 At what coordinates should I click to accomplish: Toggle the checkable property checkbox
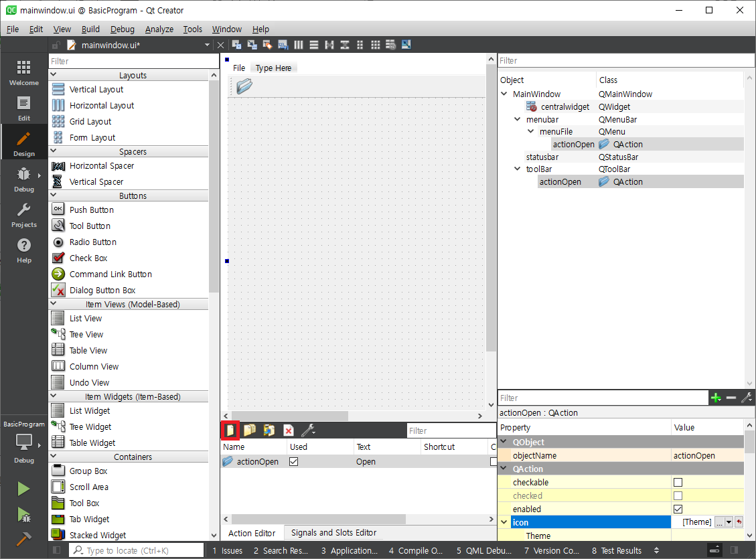pyautogui.click(x=678, y=483)
